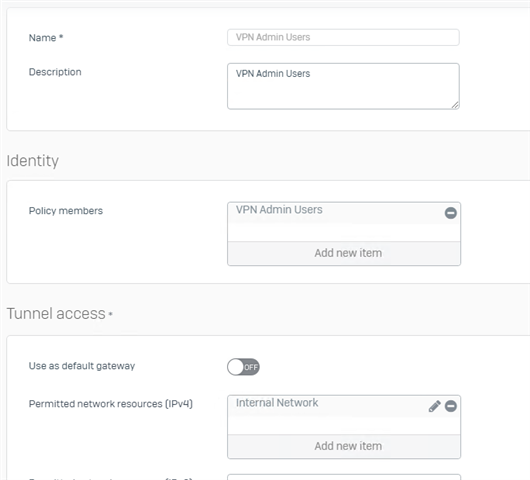Viewport: 530px width, 480px height.
Task: Click the Use as default gateway label
Action: (x=82, y=366)
